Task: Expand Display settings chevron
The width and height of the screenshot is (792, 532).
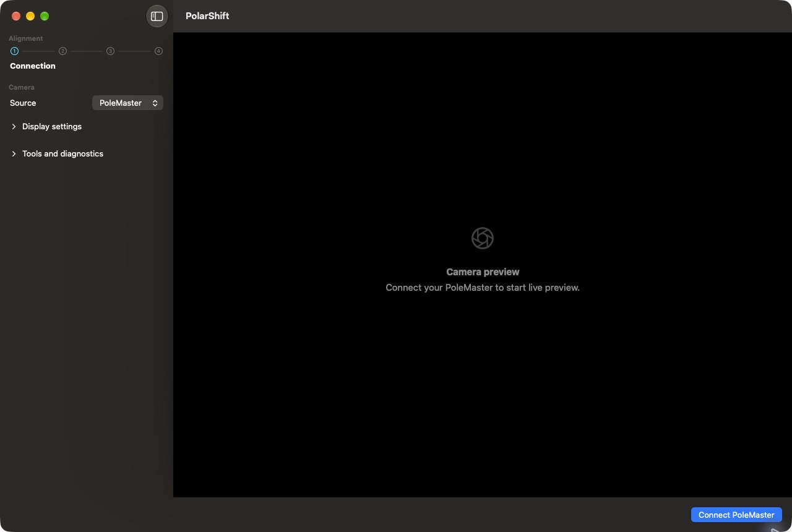Action: pos(14,126)
